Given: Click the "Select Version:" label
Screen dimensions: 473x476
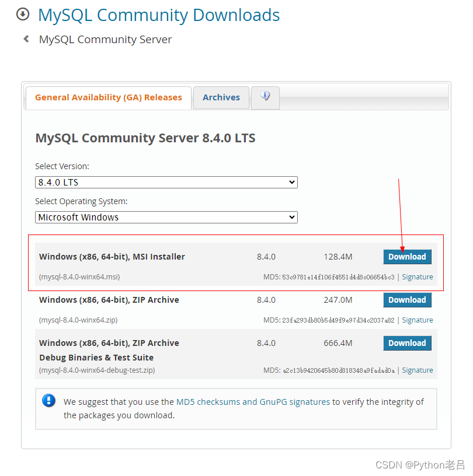Looking at the screenshot, I should pos(62,166).
